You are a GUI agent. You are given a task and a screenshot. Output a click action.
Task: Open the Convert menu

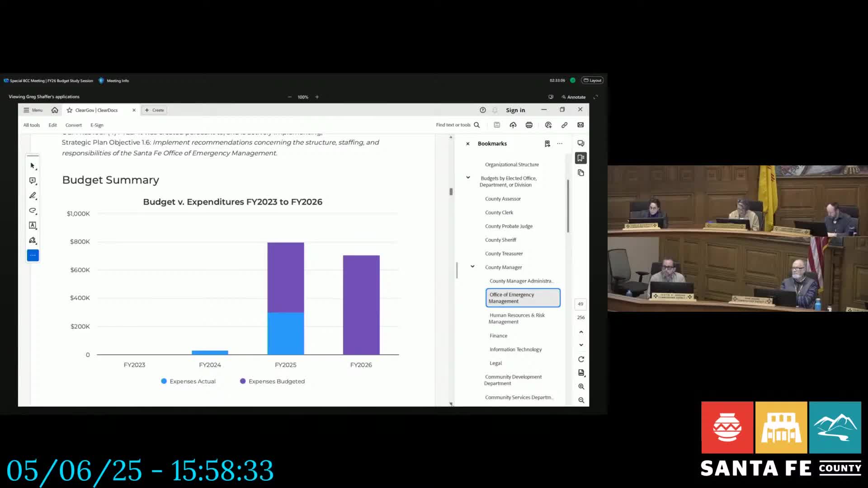[x=73, y=125]
